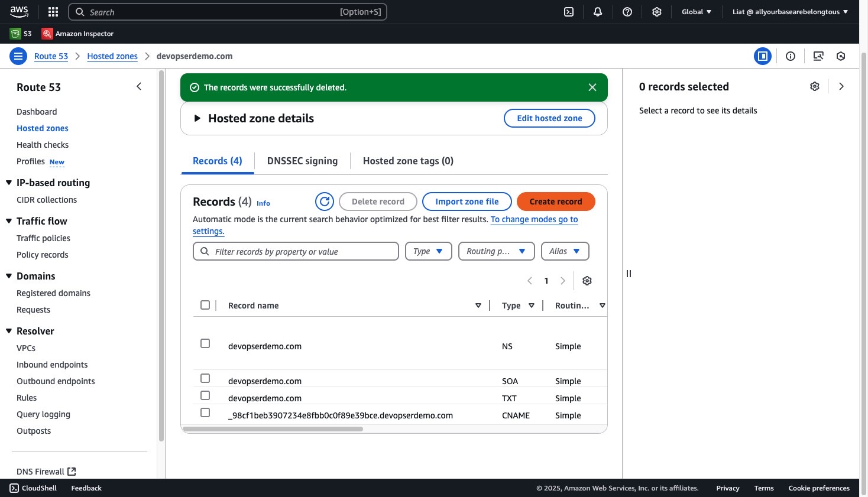Click the horizontal scrollbar under records table
The height and width of the screenshot is (497, 868).
tap(273, 429)
